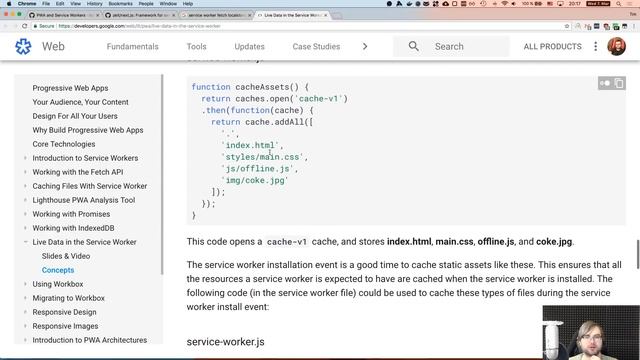Expand Working with IndexedDB section
640x360 pixels.
[25, 228]
